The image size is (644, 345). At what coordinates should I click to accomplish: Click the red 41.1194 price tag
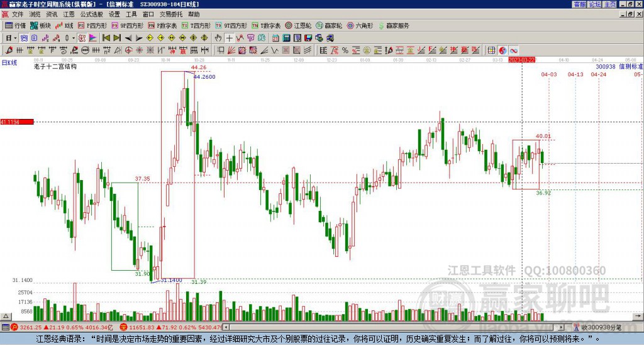[x=17, y=122]
